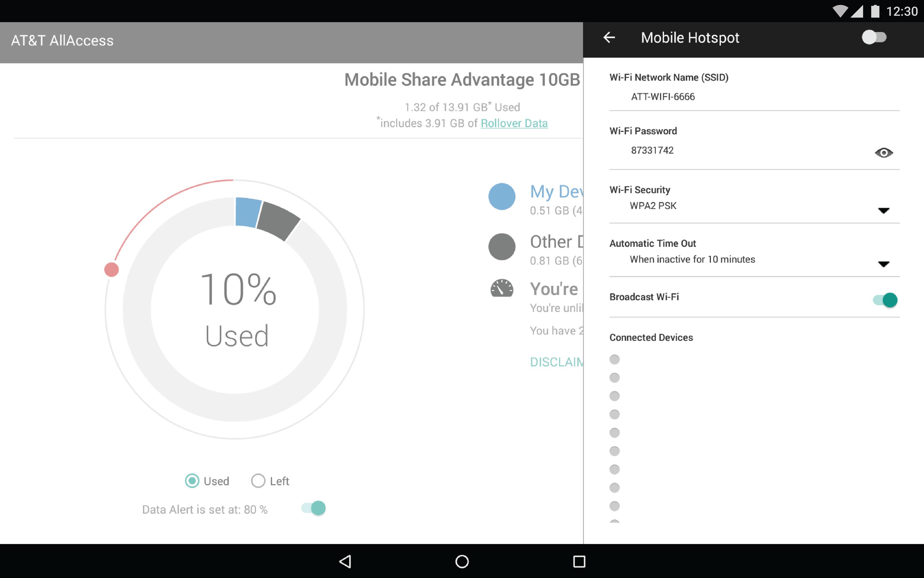Disable the Data Alert toggle
Image resolution: width=924 pixels, height=578 pixels.
[314, 508]
